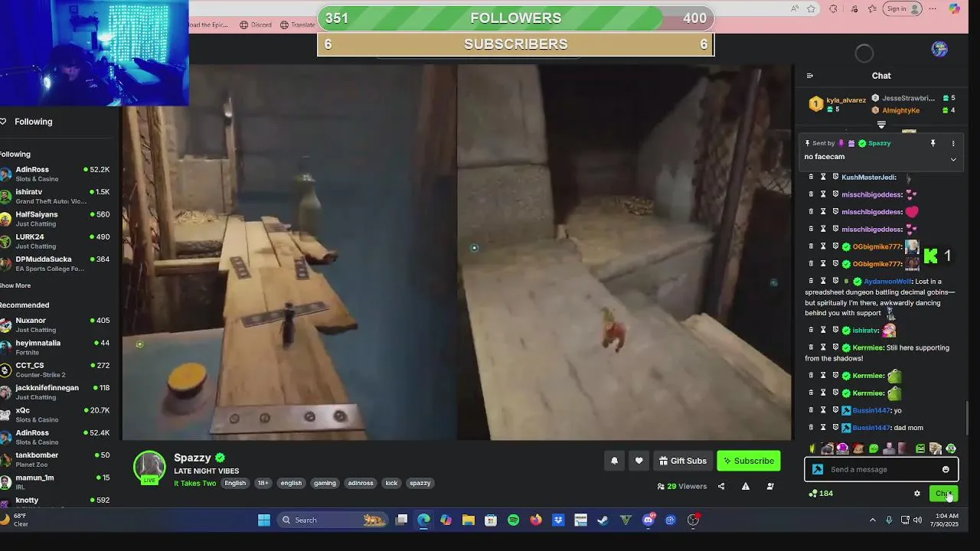Image resolution: width=980 pixels, height=551 pixels.
Task: Unpin the 'no facecam' pinned message
Action: click(x=933, y=143)
